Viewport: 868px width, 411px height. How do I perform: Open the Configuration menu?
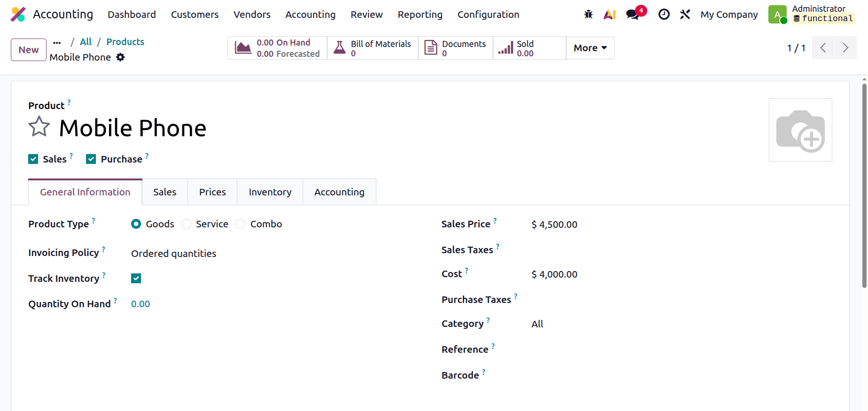click(488, 15)
